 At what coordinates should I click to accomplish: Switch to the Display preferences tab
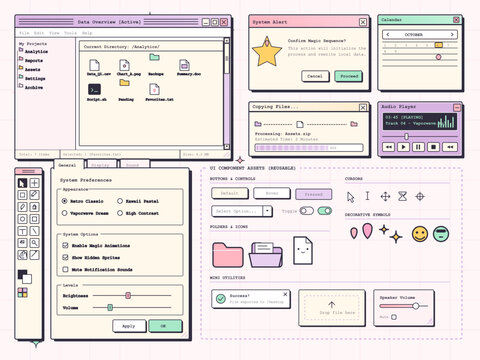point(101,165)
